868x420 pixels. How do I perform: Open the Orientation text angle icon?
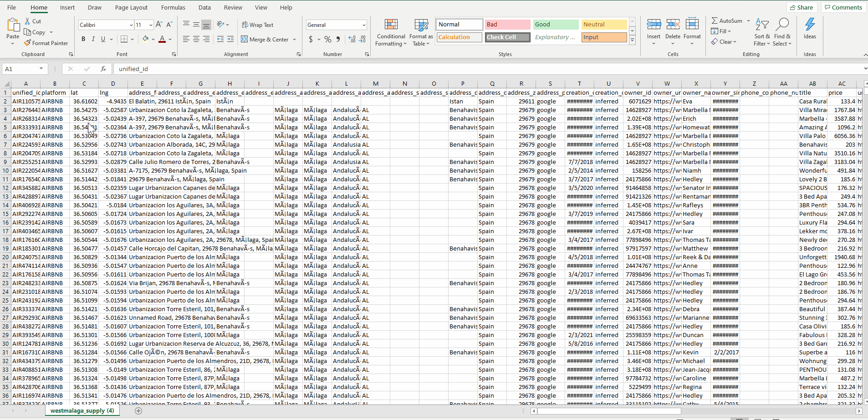click(221, 25)
